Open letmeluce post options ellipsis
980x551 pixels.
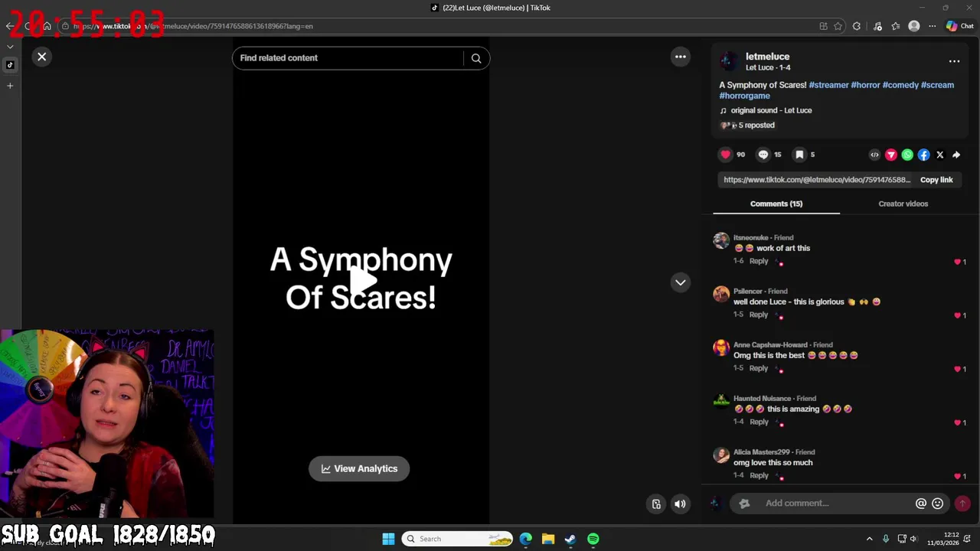tap(954, 61)
